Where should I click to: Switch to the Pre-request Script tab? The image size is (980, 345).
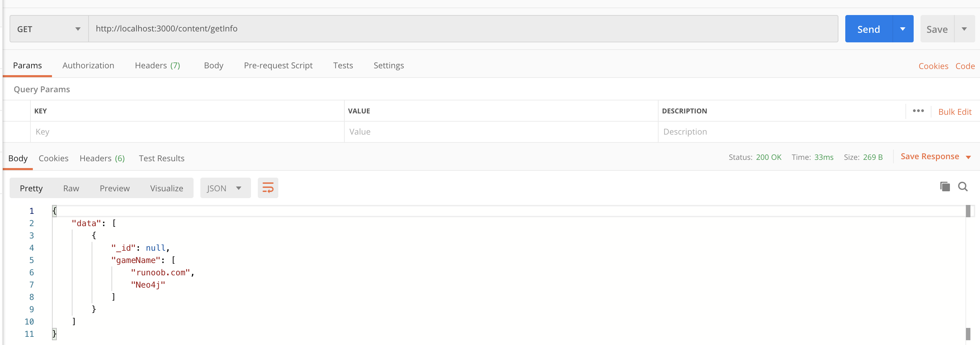point(278,65)
